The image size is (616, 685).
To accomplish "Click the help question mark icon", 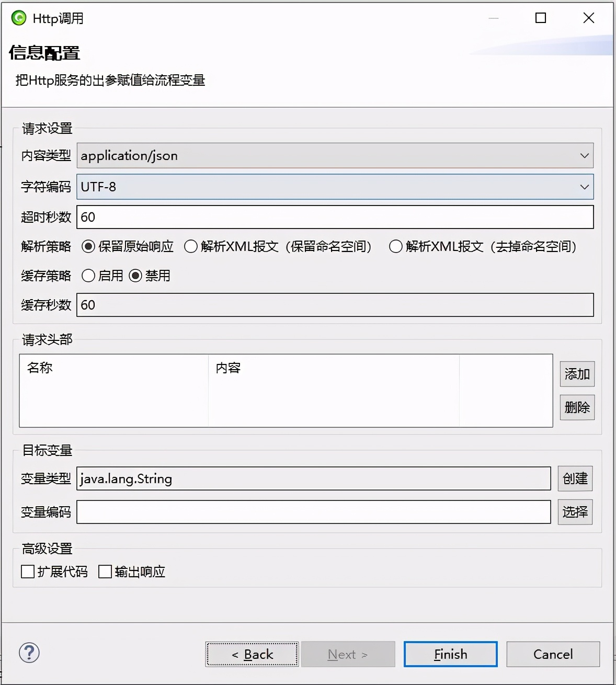I will [x=29, y=653].
